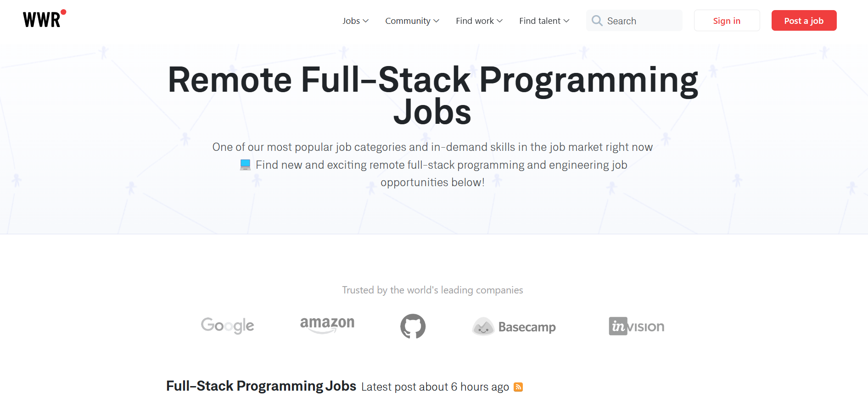
Task: Click the search magnifier icon
Action: [597, 21]
